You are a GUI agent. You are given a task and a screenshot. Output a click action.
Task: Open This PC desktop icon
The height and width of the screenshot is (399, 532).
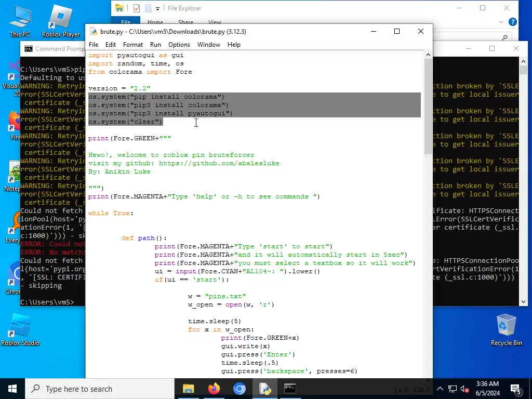[20, 21]
